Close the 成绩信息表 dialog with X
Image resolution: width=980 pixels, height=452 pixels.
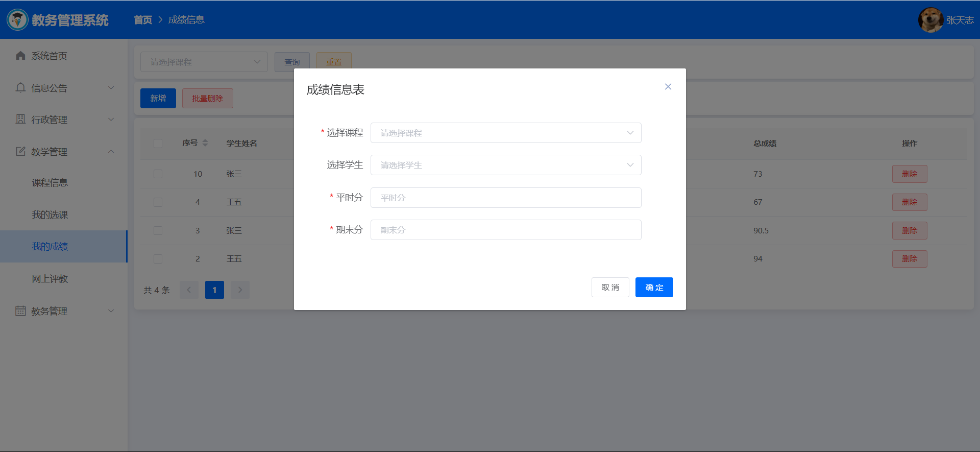(x=668, y=87)
